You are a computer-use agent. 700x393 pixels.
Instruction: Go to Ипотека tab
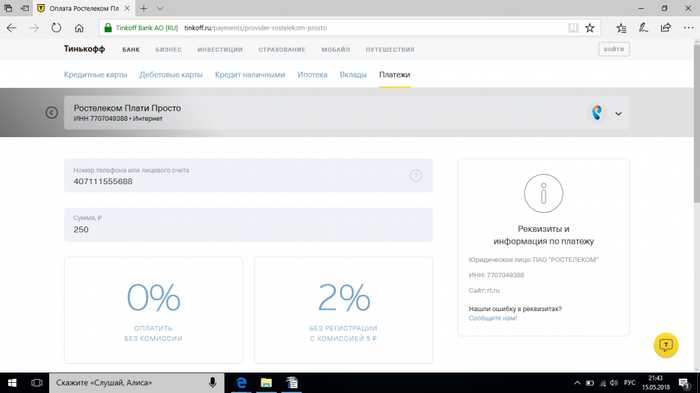point(312,75)
